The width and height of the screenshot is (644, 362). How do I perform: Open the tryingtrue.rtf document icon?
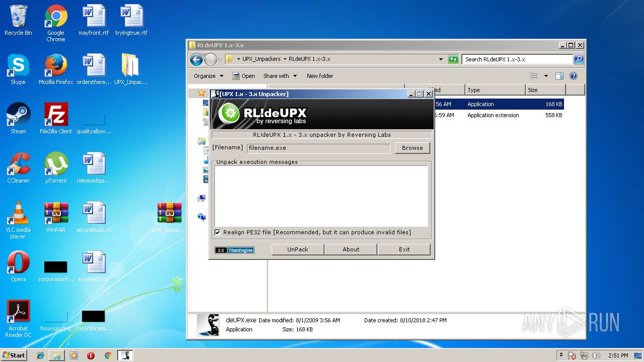131,20
